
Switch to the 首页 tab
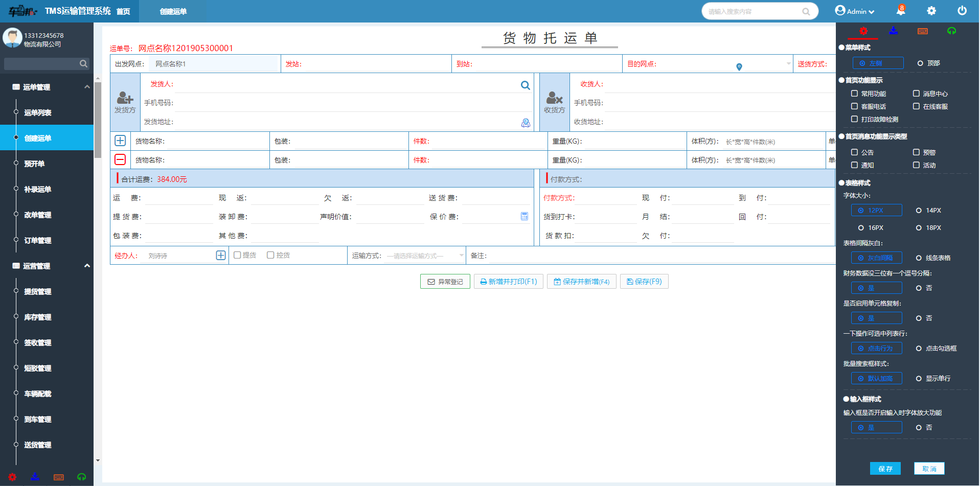point(123,11)
